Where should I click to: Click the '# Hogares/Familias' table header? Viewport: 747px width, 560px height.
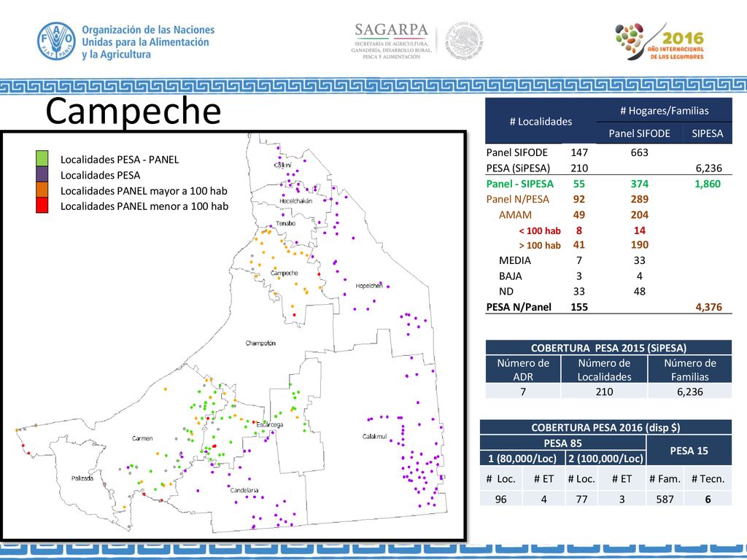[664, 111]
